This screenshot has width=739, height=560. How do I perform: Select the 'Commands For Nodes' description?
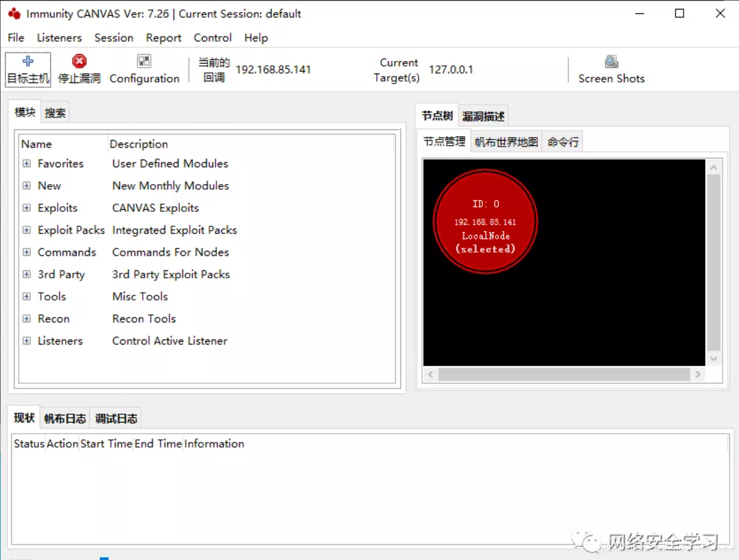click(x=170, y=252)
